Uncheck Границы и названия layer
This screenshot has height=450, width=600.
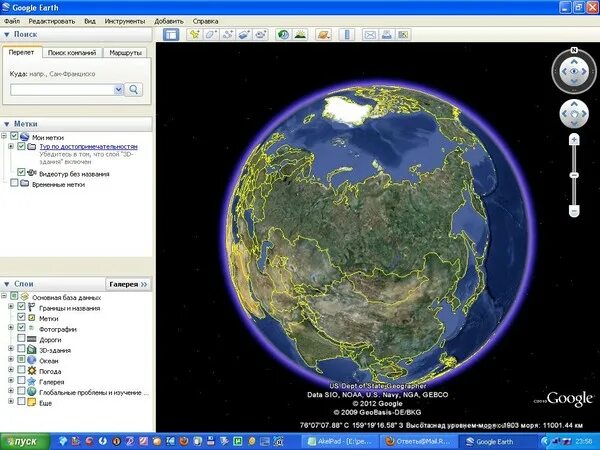21,307
